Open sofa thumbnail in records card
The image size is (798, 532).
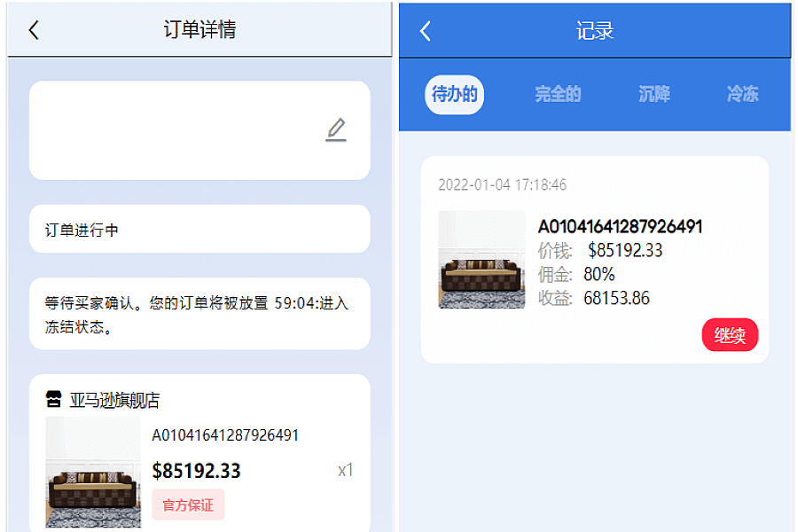[x=481, y=260]
